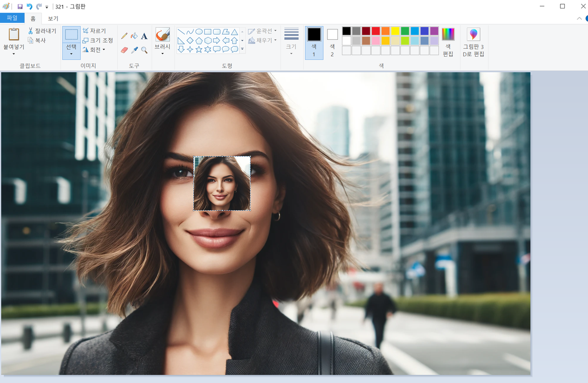Select 색 2 (Color 2) box
The width and height of the screenshot is (588, 383).
[332, 42]
